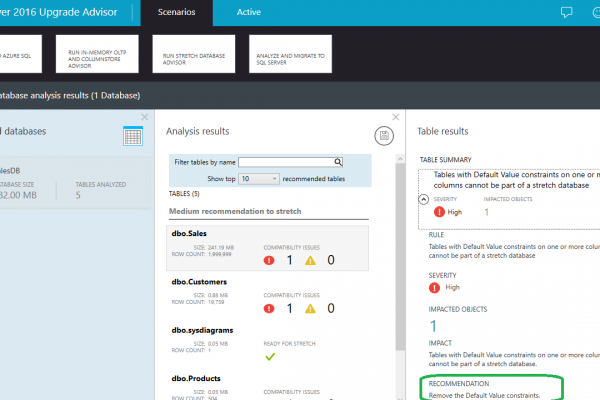Click dbo.Customers yellow warning icon
The width and height of the screenshot is (600, 400).
point(310,309)
